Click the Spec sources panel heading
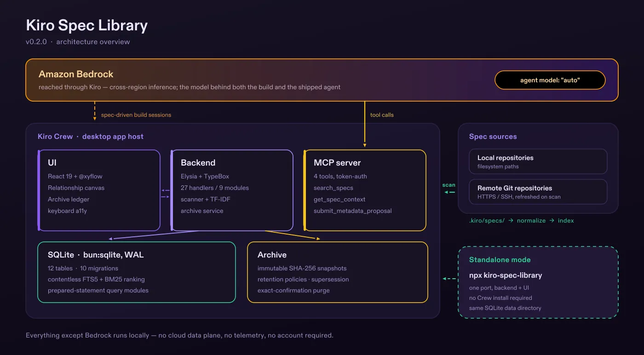 (x=493, y=137)
